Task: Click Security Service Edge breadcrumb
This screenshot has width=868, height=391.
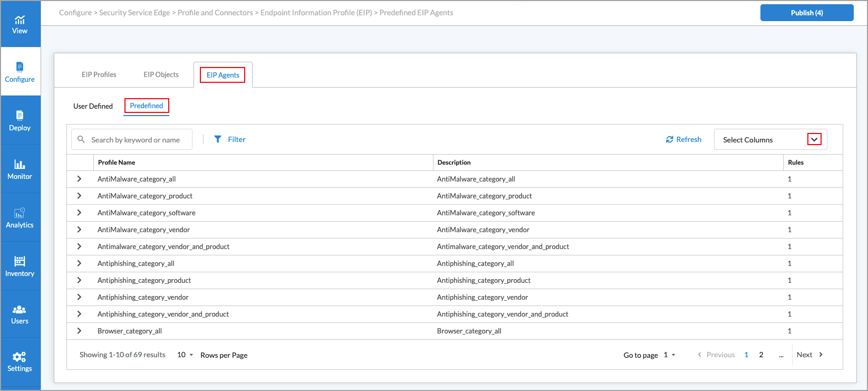Action: (x=134, y=13)
